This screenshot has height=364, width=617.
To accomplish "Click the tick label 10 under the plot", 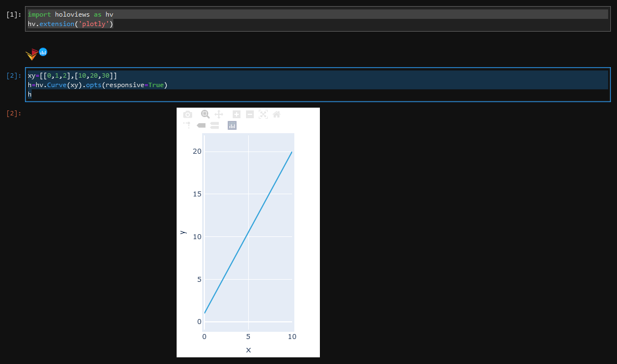I will coord(292,336).
